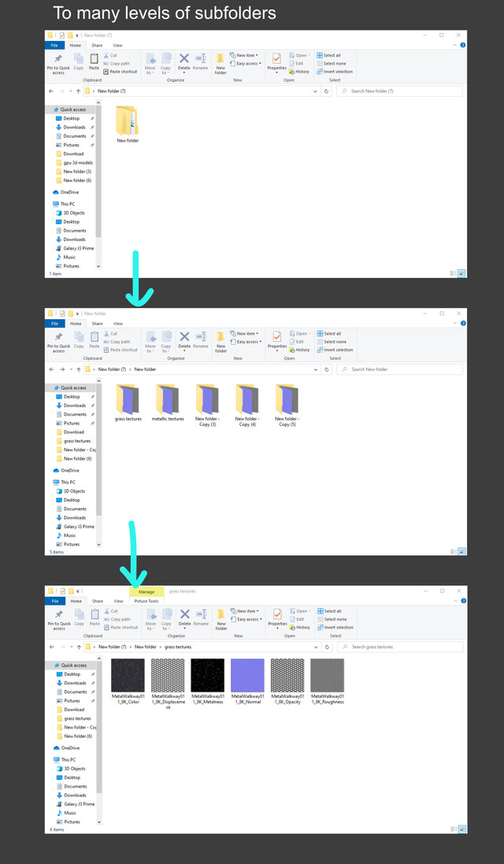This screenshot has height=864, width=504.
Task: Click Delete in the grass textures window ribbon
Action: pyautogui.click(x=185, y=617)
